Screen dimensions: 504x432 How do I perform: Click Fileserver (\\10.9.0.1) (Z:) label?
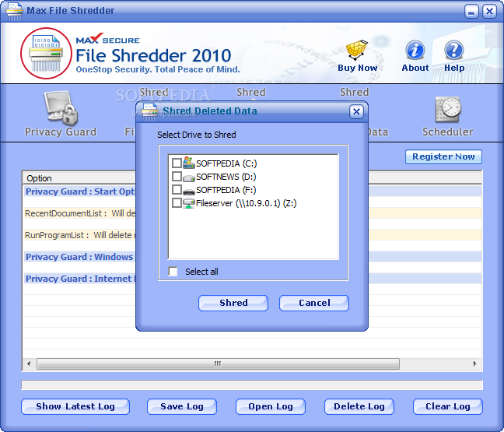(x=247, y=203)
